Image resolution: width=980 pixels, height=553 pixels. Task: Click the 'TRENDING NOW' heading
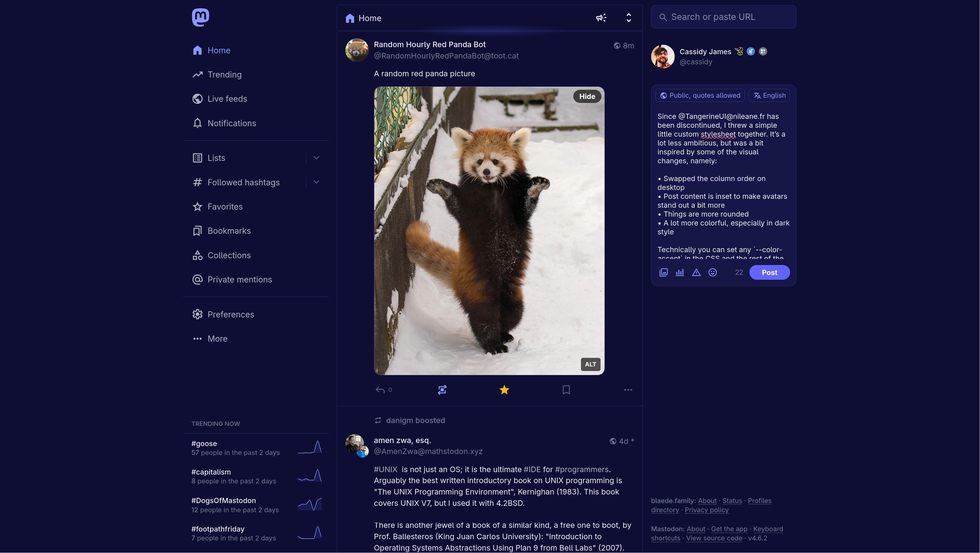click(x=216, y=424)
